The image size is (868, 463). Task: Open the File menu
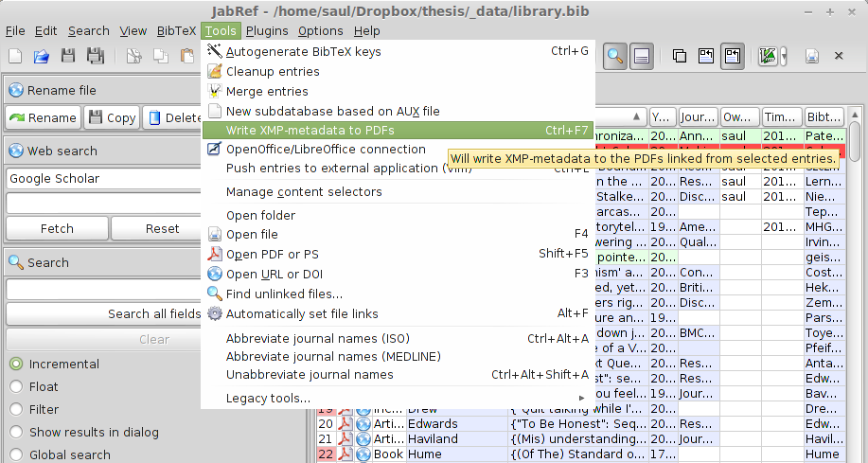15,31
